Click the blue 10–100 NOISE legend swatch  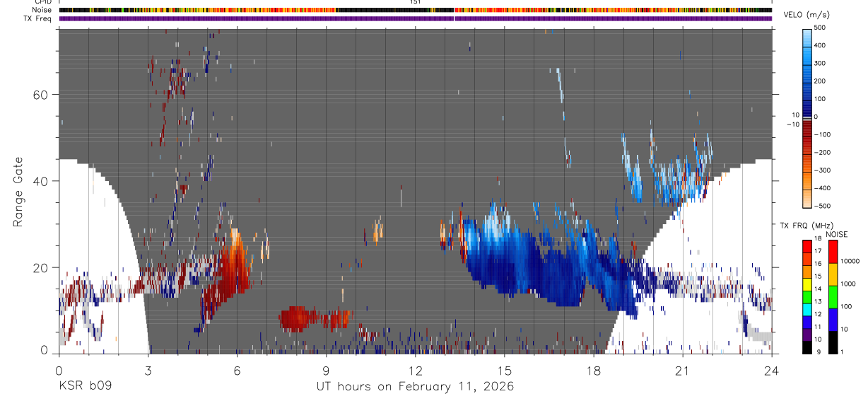(x=832, y=319)
